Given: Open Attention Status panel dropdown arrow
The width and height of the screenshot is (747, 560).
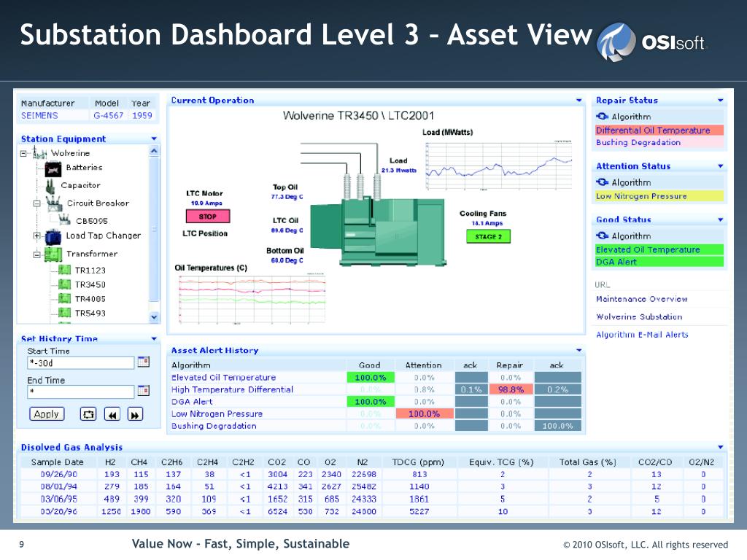Looking at the screenshot, I should (720, 166).
